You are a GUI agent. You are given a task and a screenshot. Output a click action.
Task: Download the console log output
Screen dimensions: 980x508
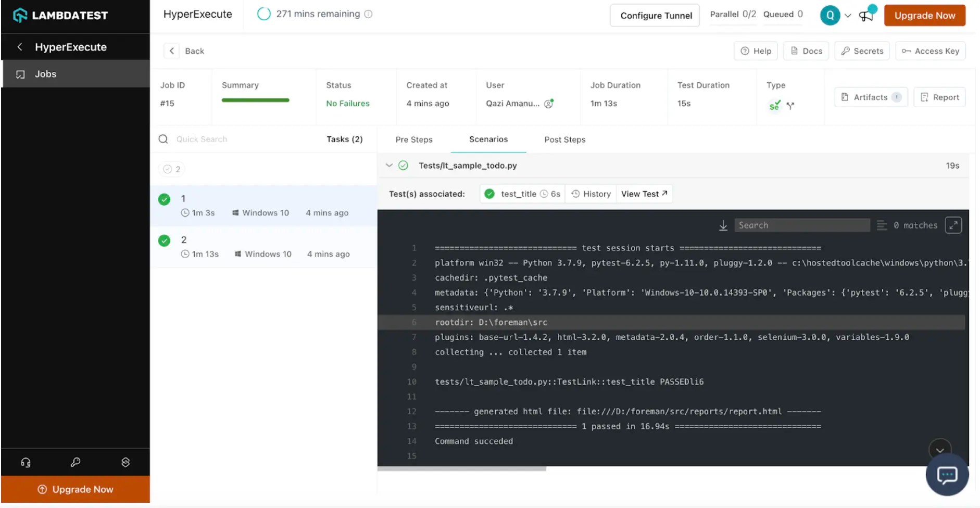[723, 225]
